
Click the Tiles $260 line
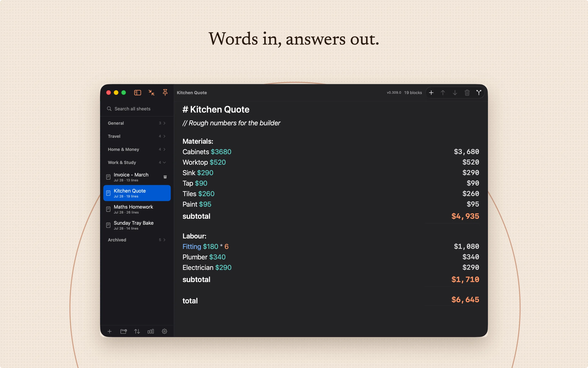click(198, 194)
